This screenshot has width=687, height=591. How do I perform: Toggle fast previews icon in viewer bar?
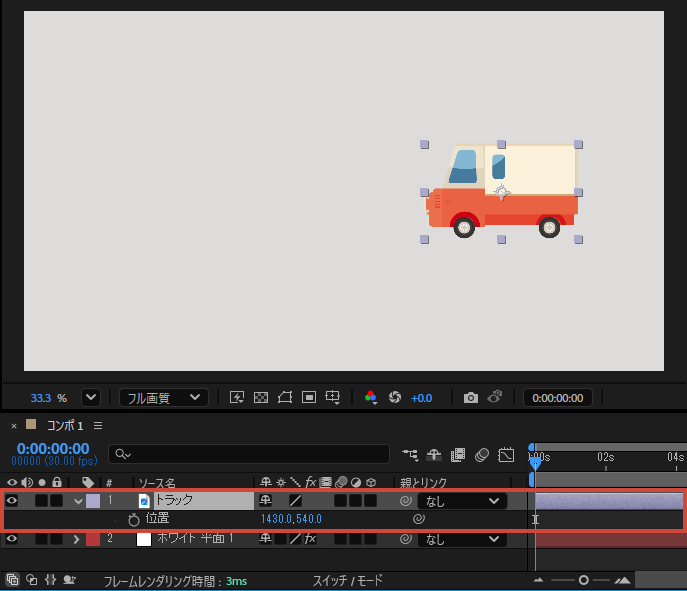(237, 397)
